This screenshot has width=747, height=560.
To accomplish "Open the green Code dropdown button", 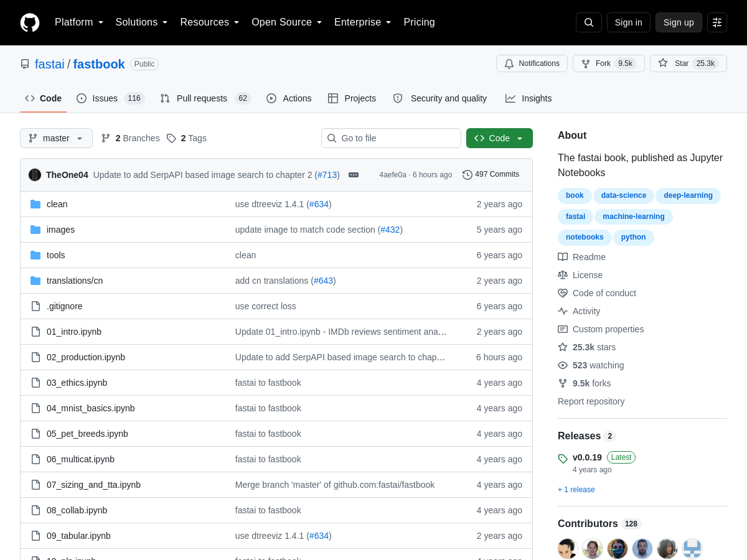I will 499,138.
